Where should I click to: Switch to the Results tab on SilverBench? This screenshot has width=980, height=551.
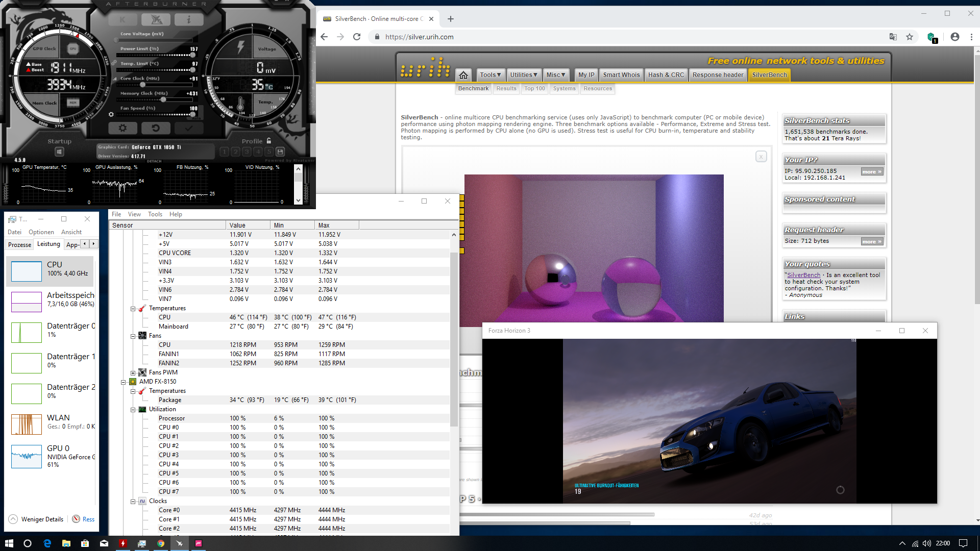506,89
